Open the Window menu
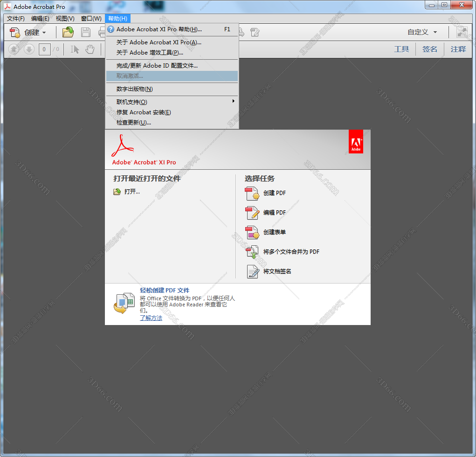Image resolution: width=476 pixels, height=457 pixels. click(x=91, y=19)
